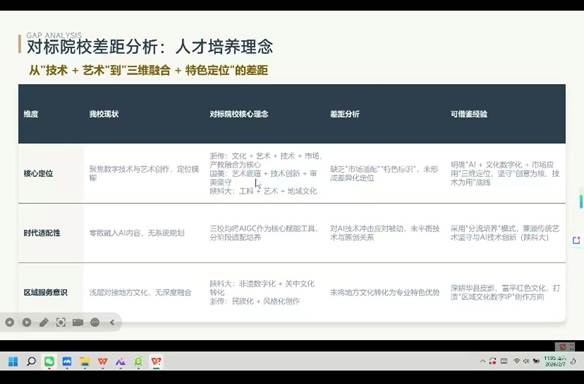
Task: Click the video camera recording icon
Action: click(x=77, y=322)
